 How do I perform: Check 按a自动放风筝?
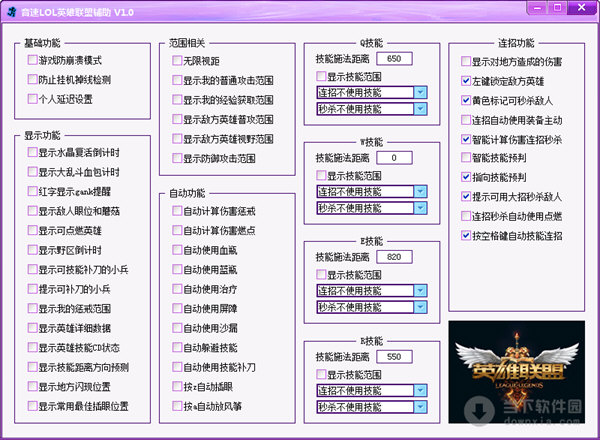(x=177, y=406)
